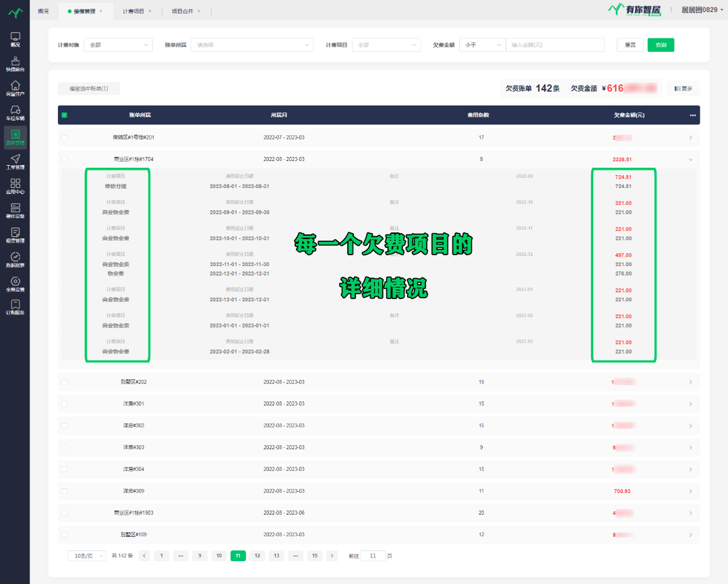Toggle the select-all checkbox in table header
The width and height of the screenshot is (728, 584).
tap(65, 115)
